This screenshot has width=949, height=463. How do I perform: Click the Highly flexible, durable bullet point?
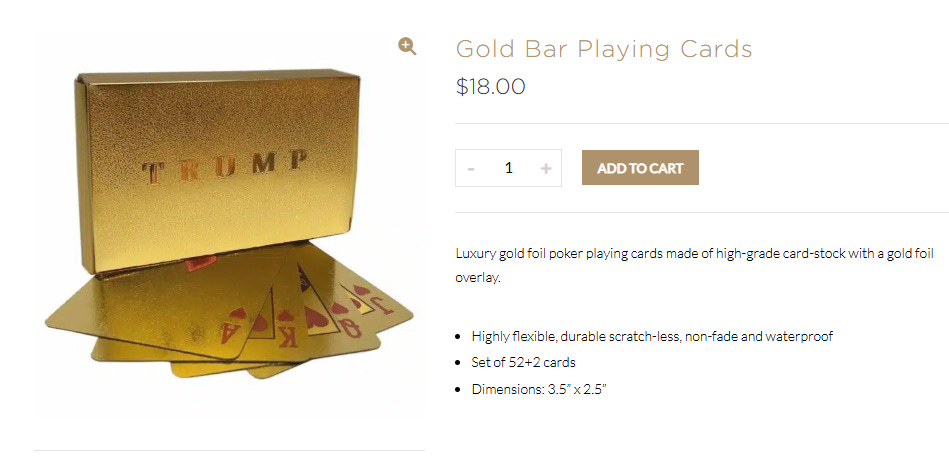tap(652, 336)
